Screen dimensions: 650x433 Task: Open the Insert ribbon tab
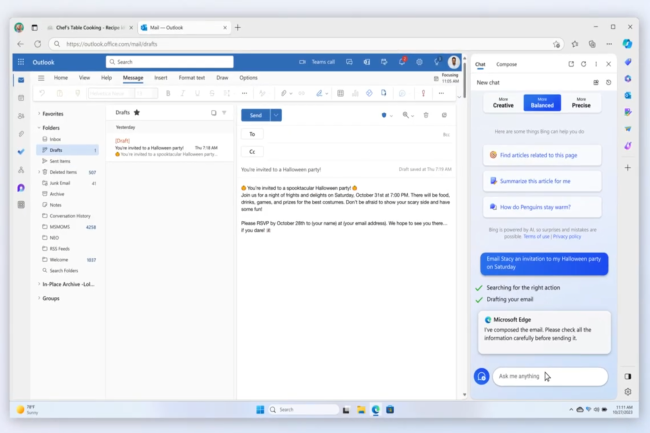click(160, 77)
